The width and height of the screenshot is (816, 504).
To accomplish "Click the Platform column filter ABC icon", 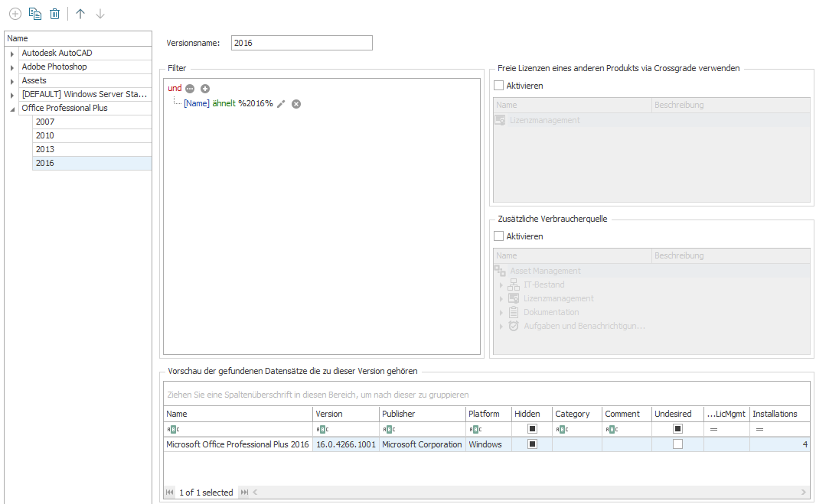I will (475, 430).
